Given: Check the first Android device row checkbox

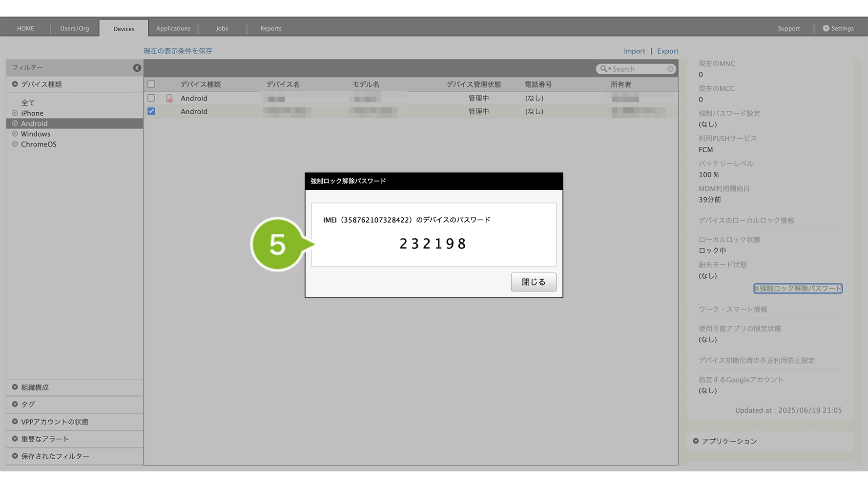Looking at the screenshot, I should [x=151, y=98].
